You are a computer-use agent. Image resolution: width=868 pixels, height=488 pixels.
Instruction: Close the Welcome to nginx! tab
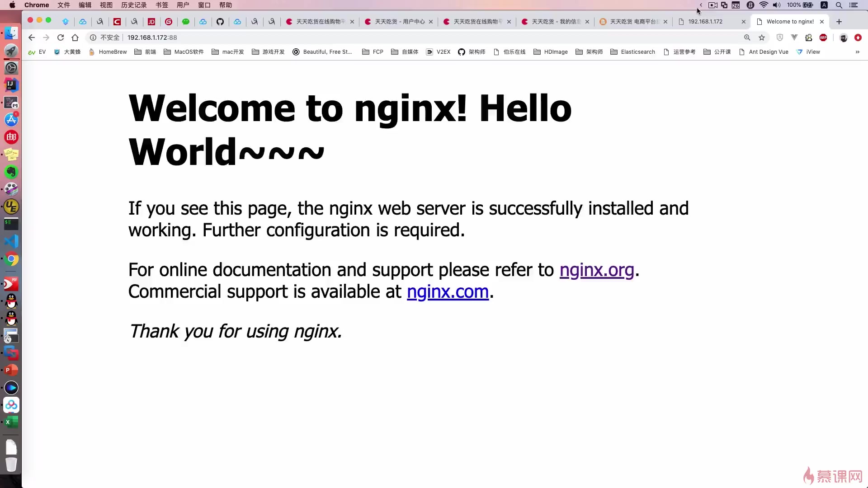click(x=822, y=22)
